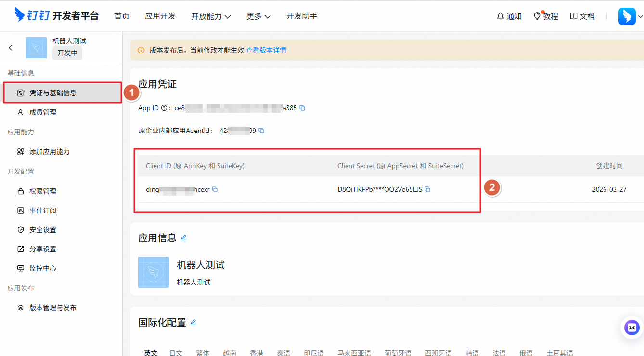Expand the 开放能力 dropdown

tap(211, 16)
